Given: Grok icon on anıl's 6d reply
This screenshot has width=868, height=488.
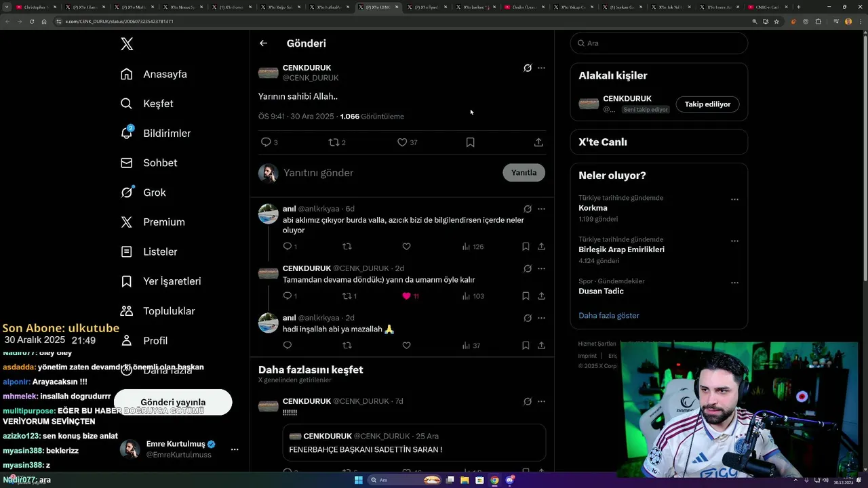Looking at the screenshot, I should [528, 209].
